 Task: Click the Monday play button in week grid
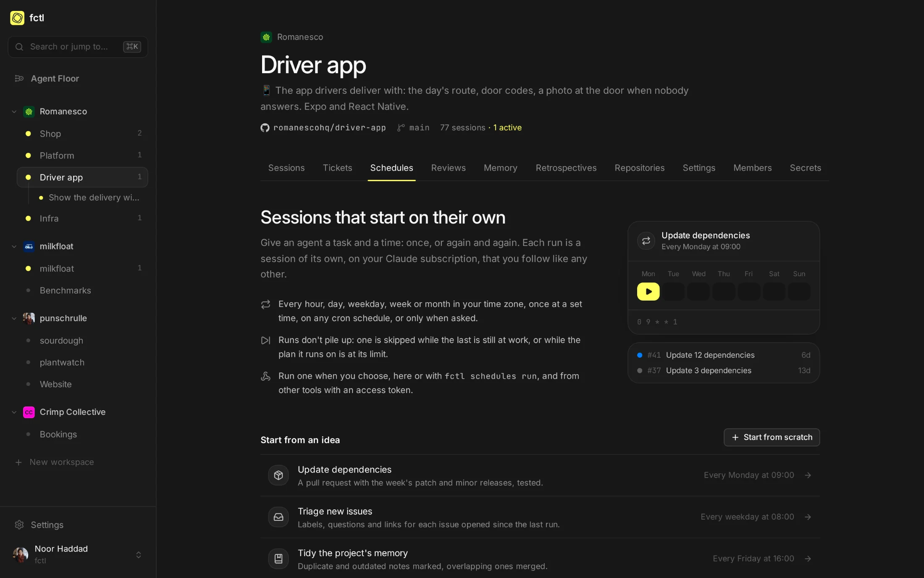tap(648, 291)
